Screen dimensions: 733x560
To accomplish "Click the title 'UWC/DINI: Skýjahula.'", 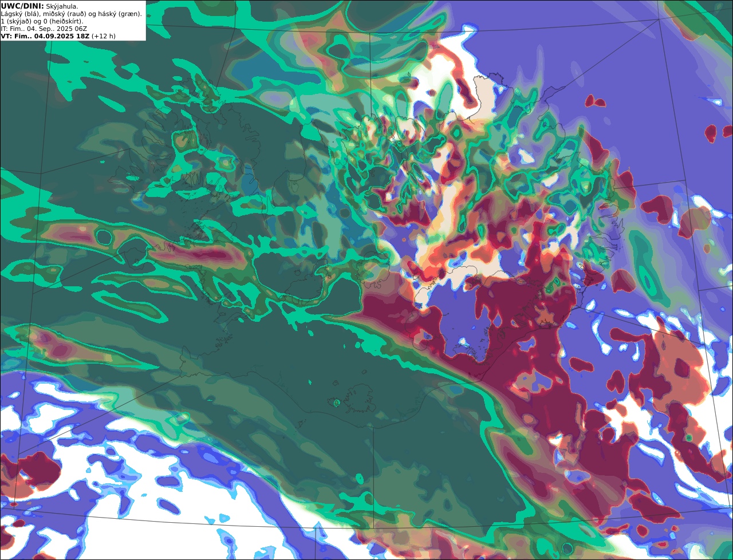I will click(x=40, y=6).
